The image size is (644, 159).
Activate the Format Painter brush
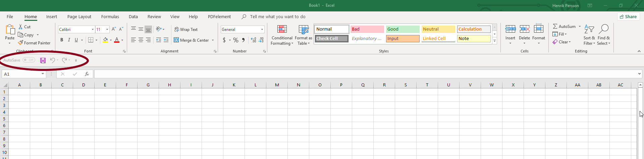[x=20, y=43]
